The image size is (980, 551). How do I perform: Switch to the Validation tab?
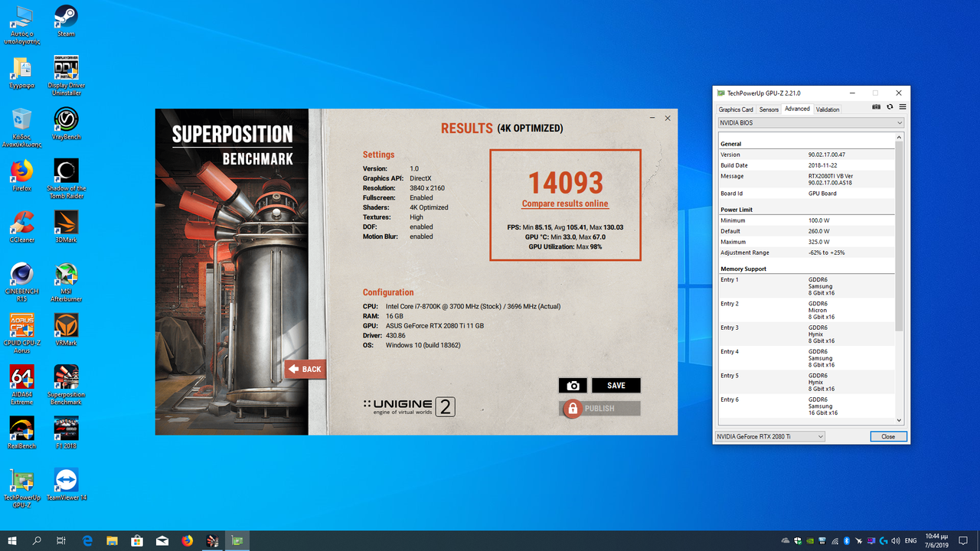click(x=828, y=109)
